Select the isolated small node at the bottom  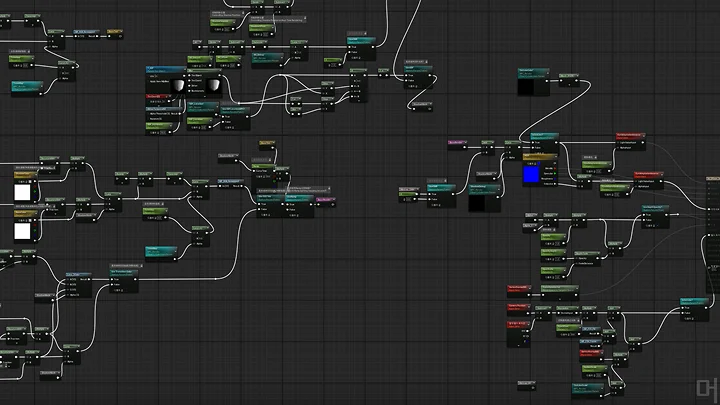(527, 383)
